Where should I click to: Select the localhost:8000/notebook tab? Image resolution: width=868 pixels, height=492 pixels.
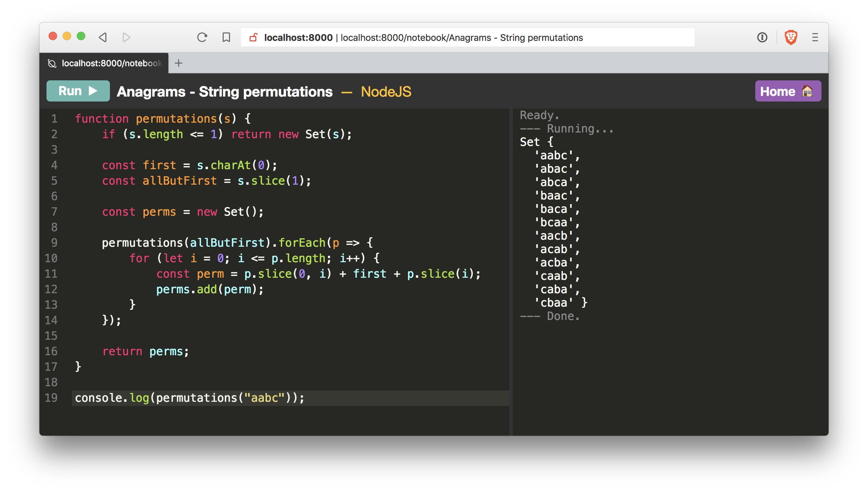pos(106,63)
